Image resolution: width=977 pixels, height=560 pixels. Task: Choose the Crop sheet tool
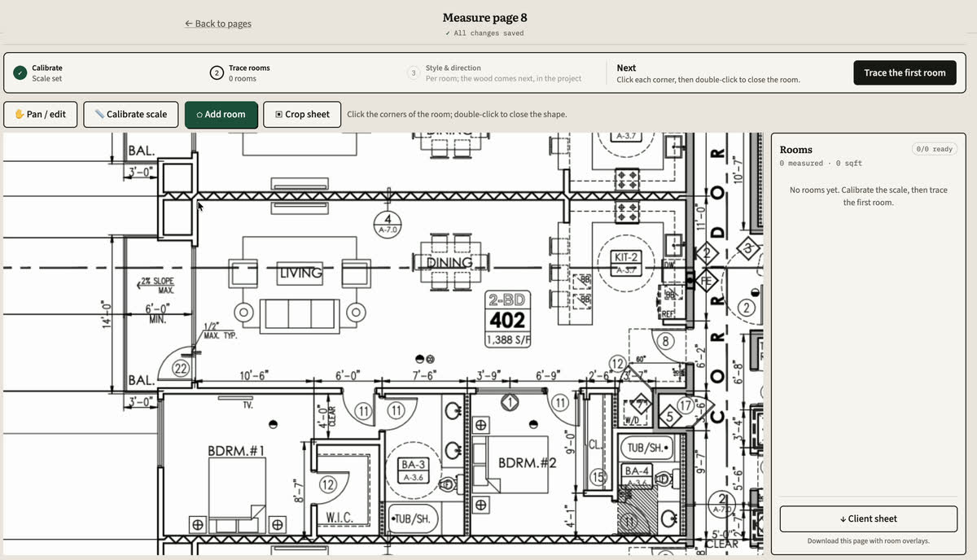click(x=302, y=115)
